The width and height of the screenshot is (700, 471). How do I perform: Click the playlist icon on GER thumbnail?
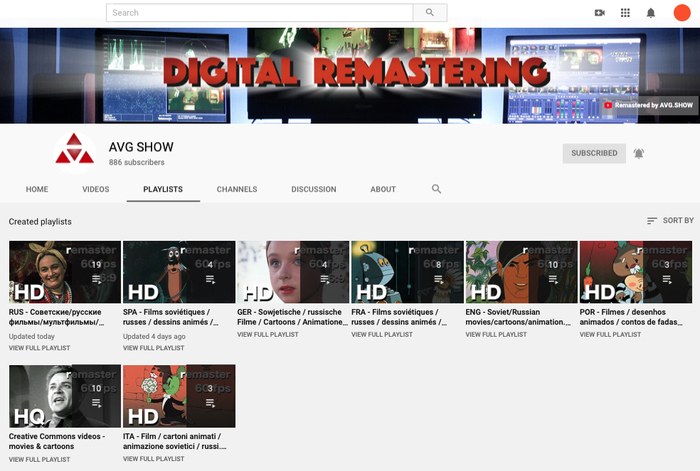point(325,279)
